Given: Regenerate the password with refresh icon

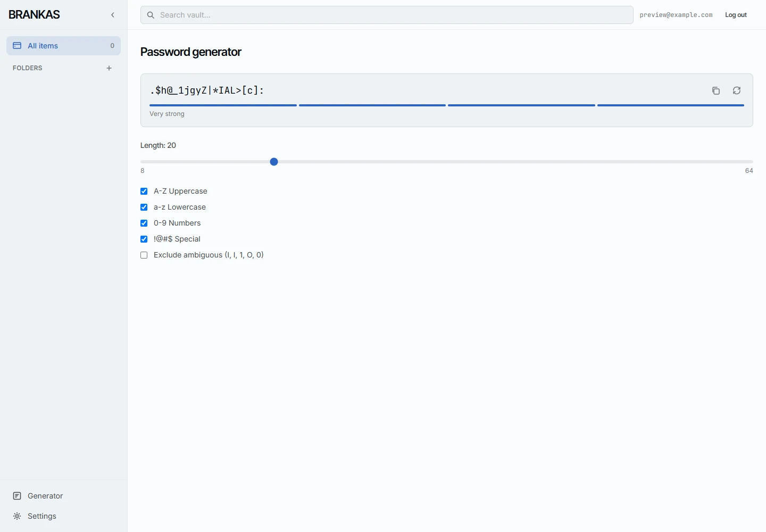Looking at the screenshot, I should click(x=737, y=90).
